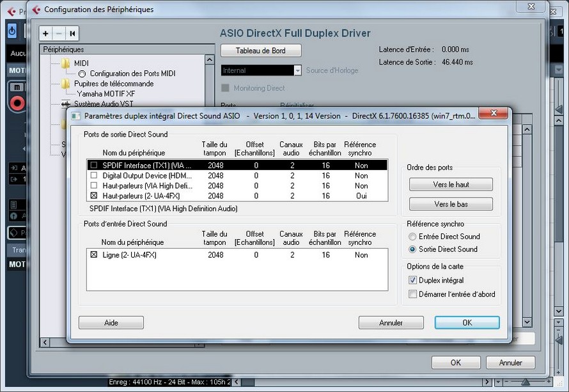Click the Configuration des Ports MIDI icon
The width and height of the screenshot is (569, 392).
click(x=82, y=74)
